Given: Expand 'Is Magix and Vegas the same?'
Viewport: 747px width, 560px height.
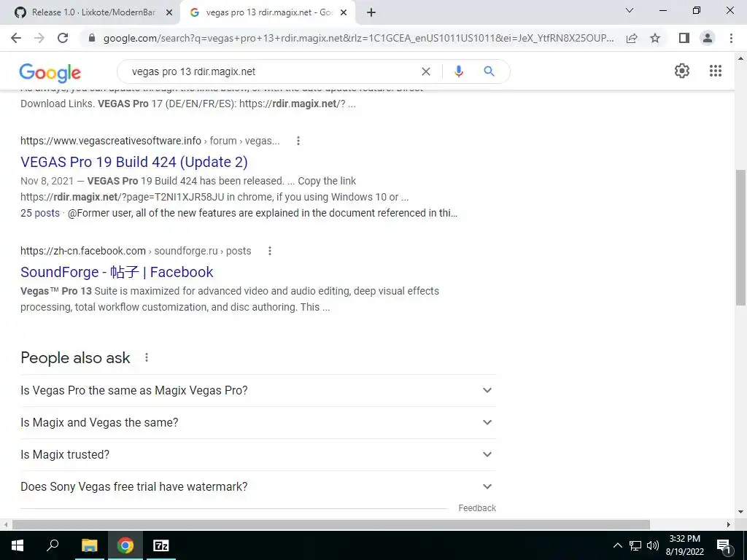Looking at the screenshot, I should [x=258, y=422].
